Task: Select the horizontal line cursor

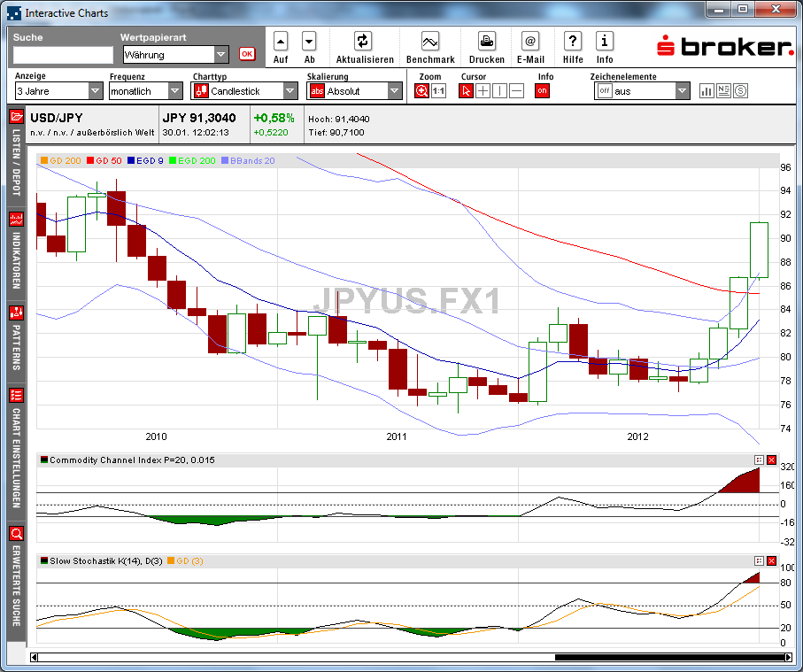Action: 517,91
